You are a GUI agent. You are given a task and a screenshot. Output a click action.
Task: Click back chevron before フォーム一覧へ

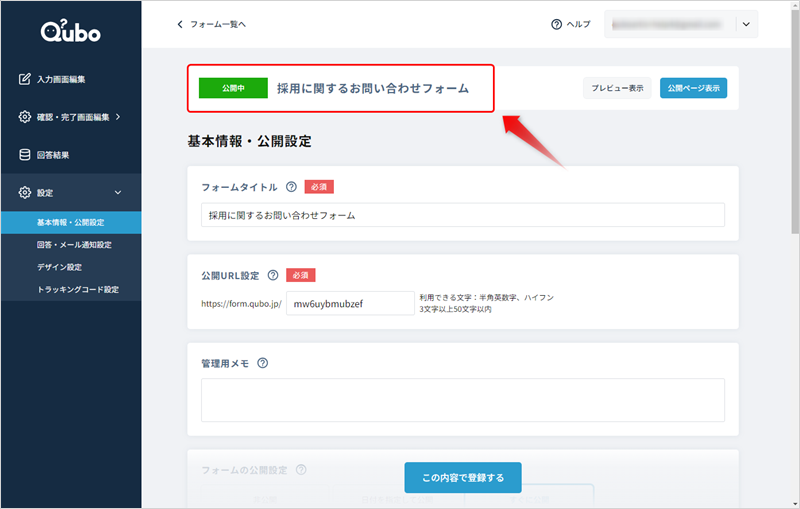pyautogui.click(x=180, y=24)
